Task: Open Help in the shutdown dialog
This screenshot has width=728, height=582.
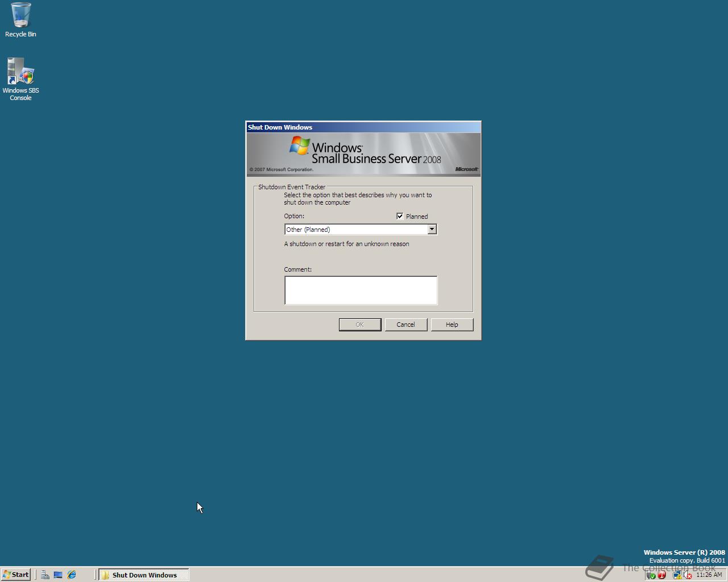Action: [452, 325]
